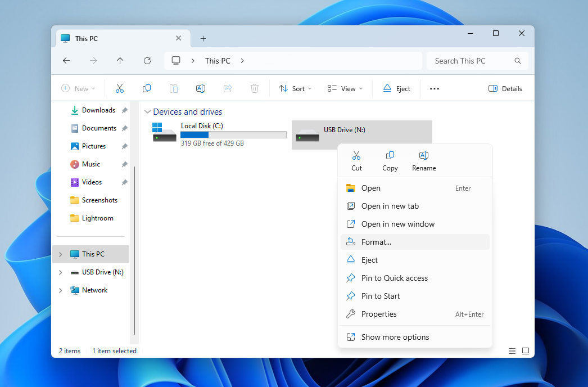The width and height of the screenshot is (588, 387).
Task: Open Properties from the context menu
Action: click(x=415, y=314)
